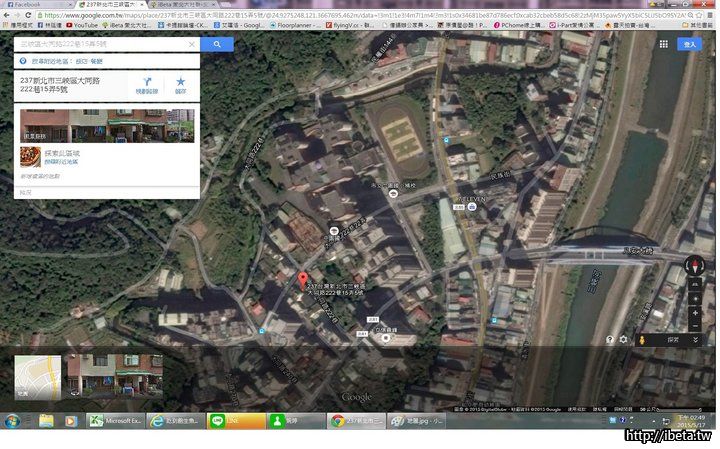
Task: Click the my-location button on the map controls
Action: [695, 299]
